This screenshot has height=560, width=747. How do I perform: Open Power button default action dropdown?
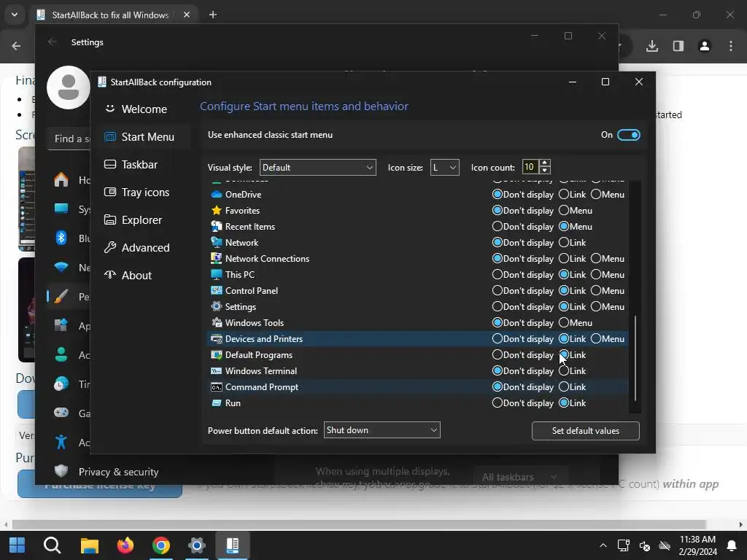tap(382, 430)
